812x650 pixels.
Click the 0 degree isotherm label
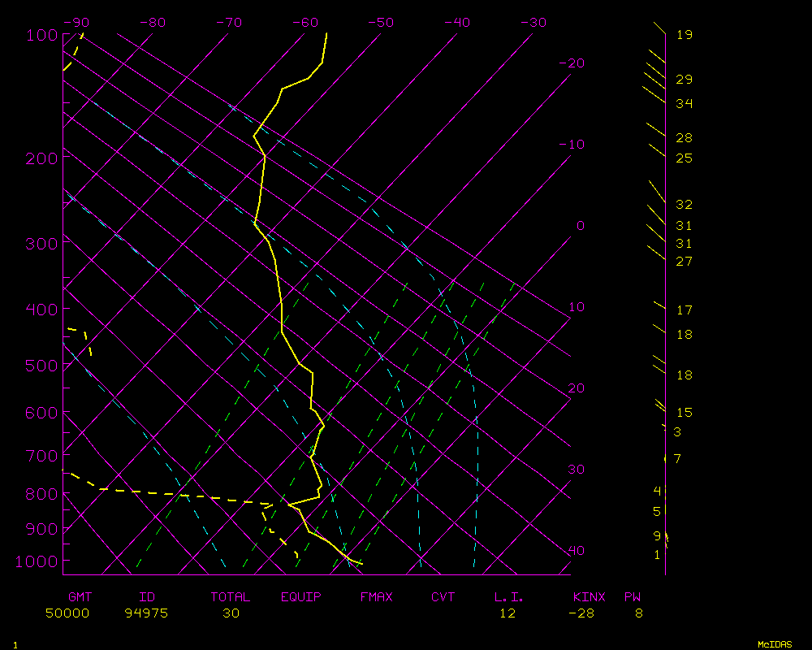[x=580, y=226]
